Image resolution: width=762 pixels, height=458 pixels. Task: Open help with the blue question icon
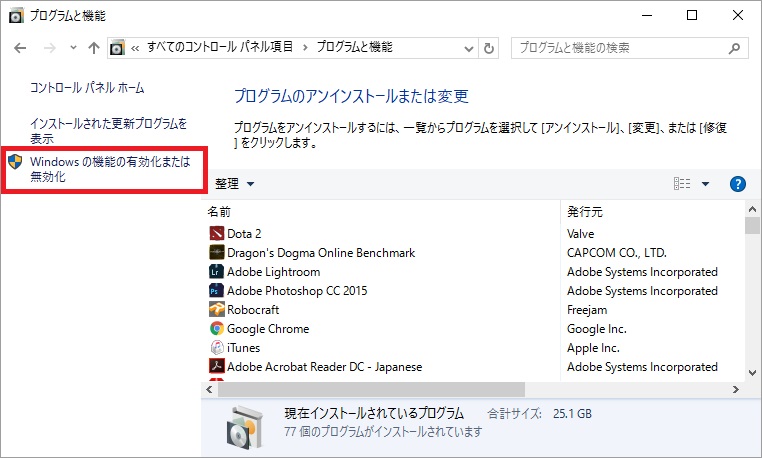(x=737, y=184)
